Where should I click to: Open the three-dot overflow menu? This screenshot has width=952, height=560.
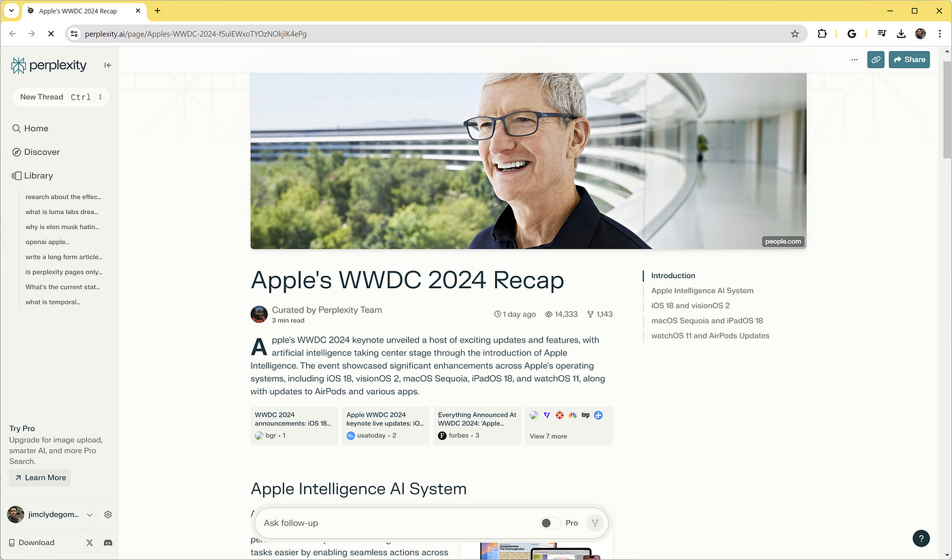854,60
